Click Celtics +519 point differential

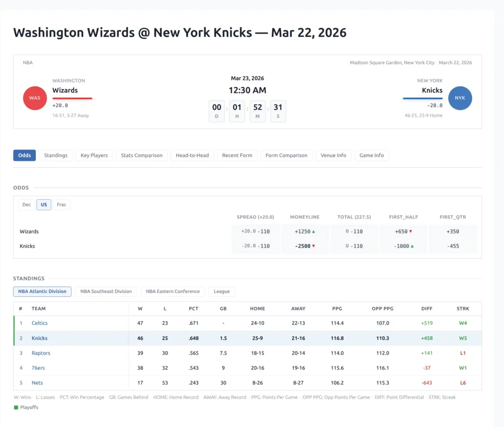427,323
